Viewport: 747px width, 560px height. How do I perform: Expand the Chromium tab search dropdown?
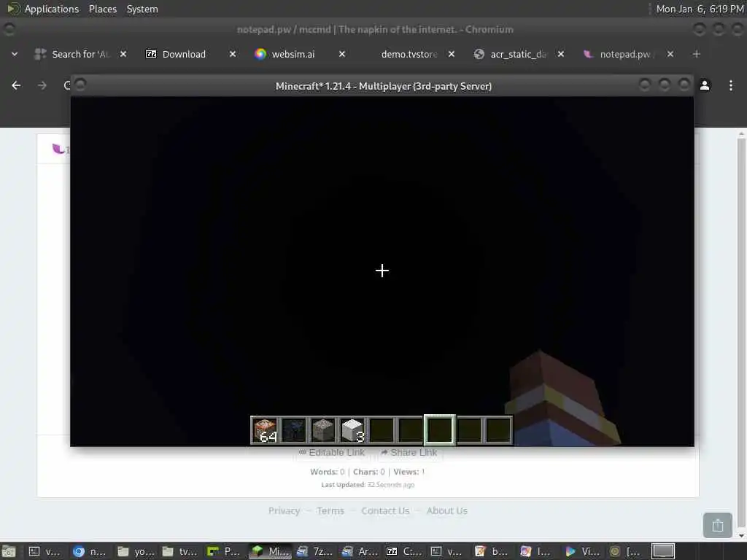(15, 54)
